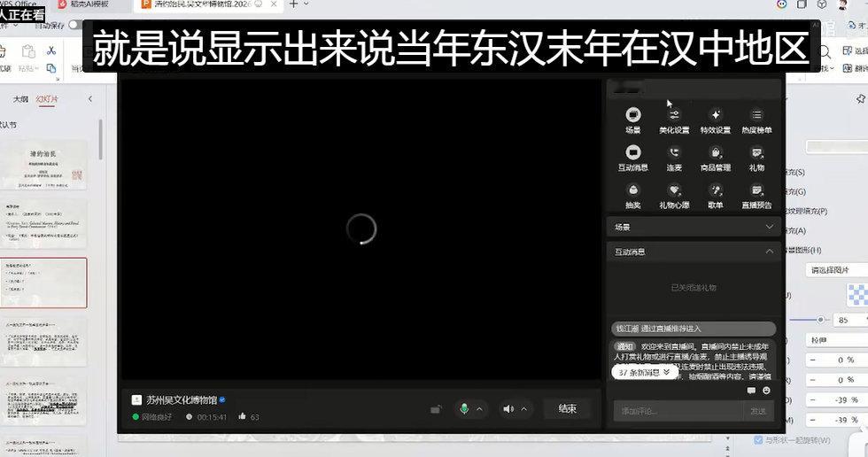Viewport: 868px width, 457px height.
Task: Collapse the WPS slide panel with the arrow
Action: (90, 99)
